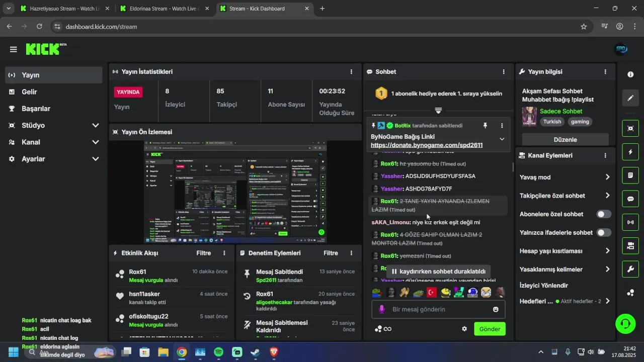Click the stream preview thumbnail
The image size is (644, 362).
point(235,192)
